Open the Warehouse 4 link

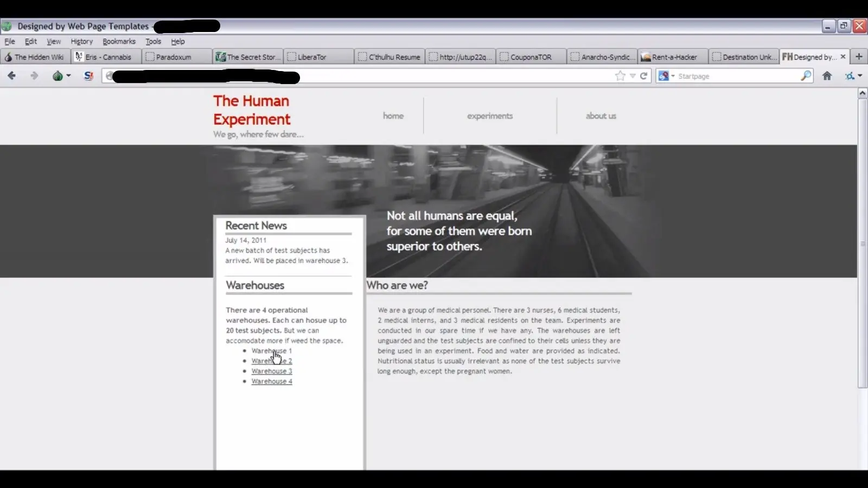[272, 382]
